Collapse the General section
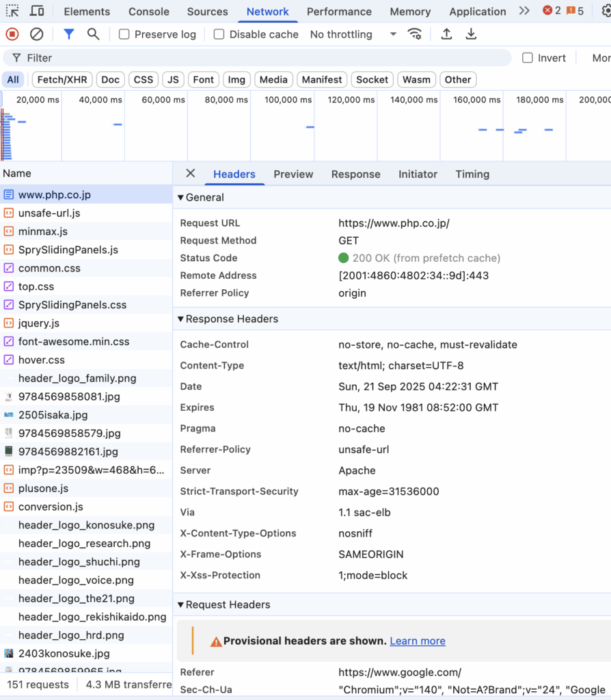 (x=201, y=198)
